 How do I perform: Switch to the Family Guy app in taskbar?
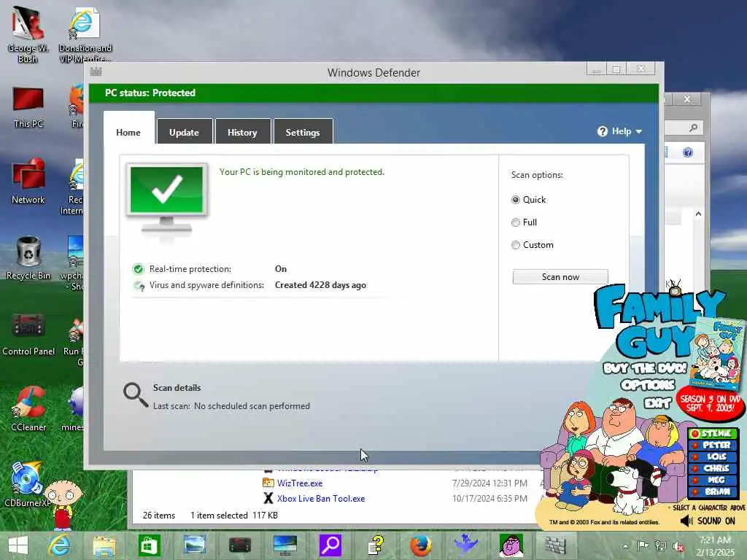[511, 545]
